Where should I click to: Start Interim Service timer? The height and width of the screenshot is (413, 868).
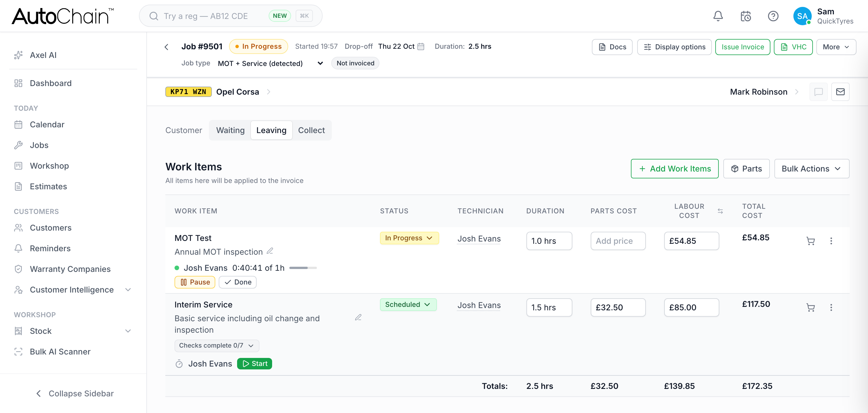click(x=254, y=363)
